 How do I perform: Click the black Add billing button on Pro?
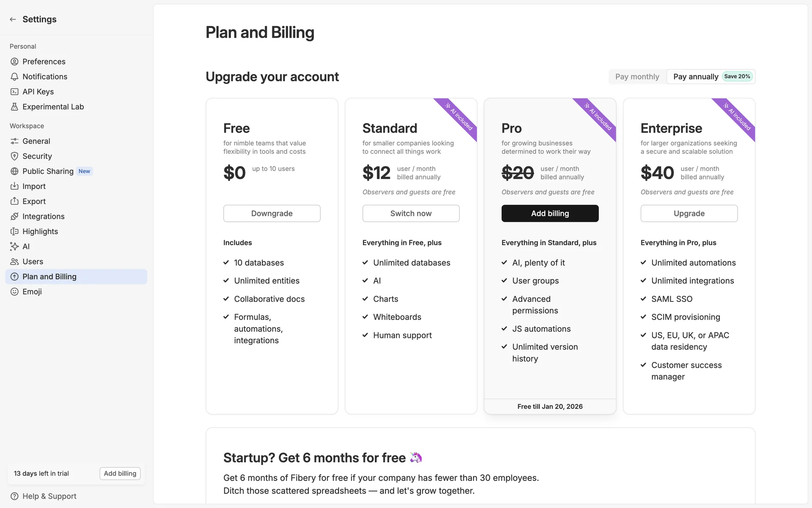coord(550,213)
